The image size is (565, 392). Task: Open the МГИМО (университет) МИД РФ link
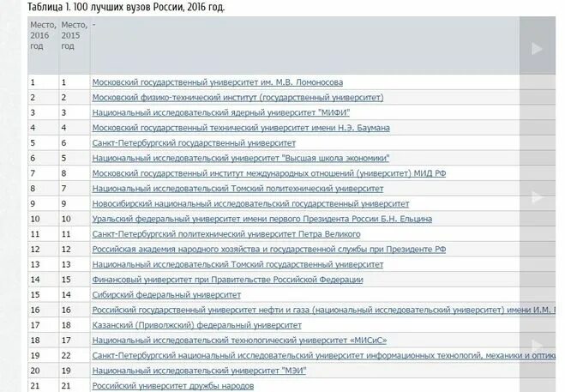pos(269,173)
